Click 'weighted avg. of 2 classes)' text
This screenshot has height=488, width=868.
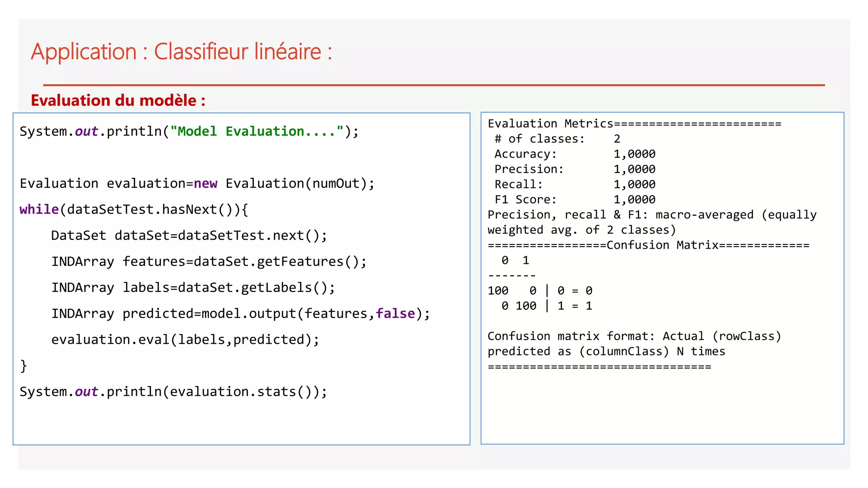point(581,230)
